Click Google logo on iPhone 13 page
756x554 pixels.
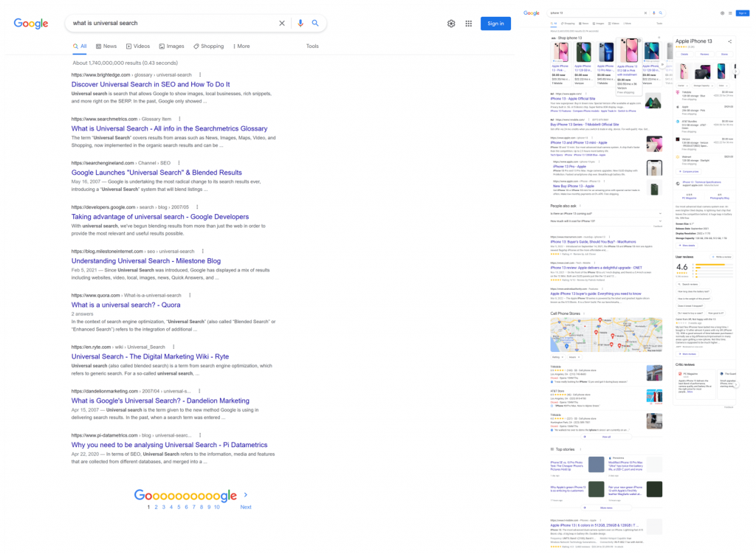point(532,13)
